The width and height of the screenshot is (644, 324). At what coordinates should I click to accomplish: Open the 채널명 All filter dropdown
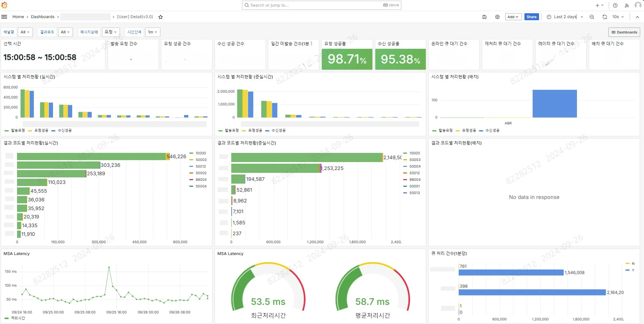point(25,32)
